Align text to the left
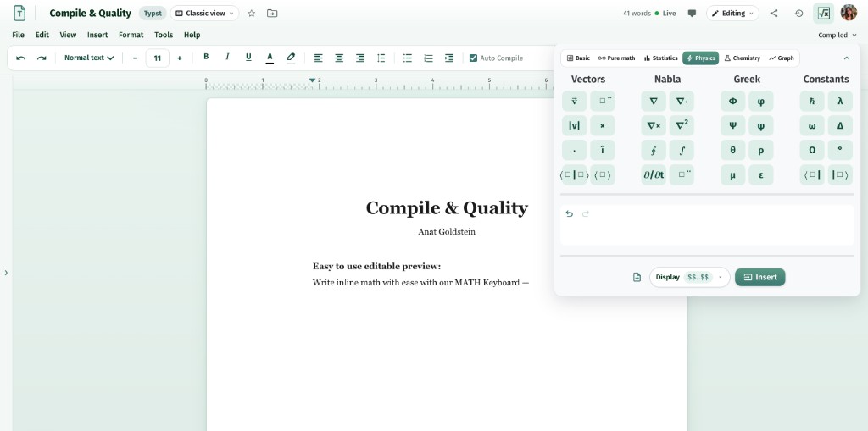 tap(319, 58)
